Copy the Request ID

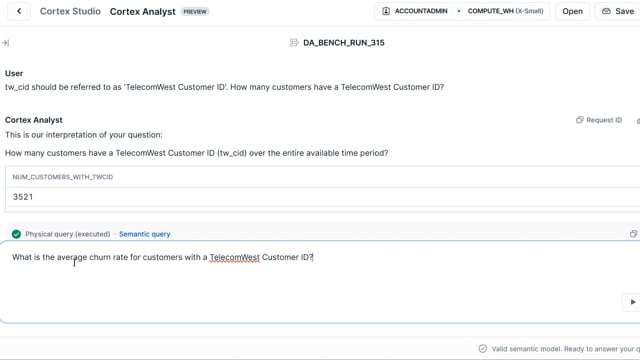(599, 120)
